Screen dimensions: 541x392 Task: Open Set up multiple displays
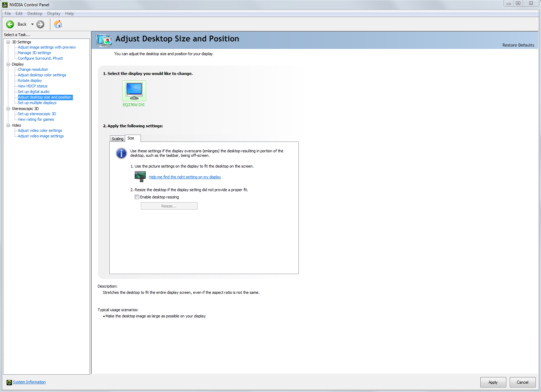click(37, 103)
